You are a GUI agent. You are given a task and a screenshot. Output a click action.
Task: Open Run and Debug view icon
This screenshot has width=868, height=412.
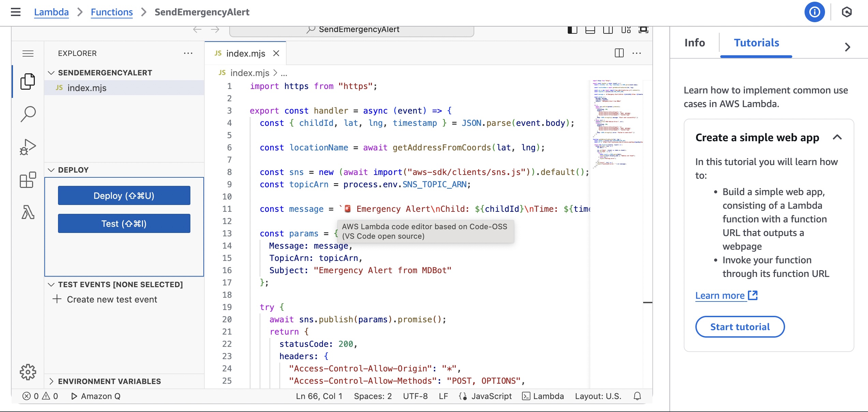28,147
